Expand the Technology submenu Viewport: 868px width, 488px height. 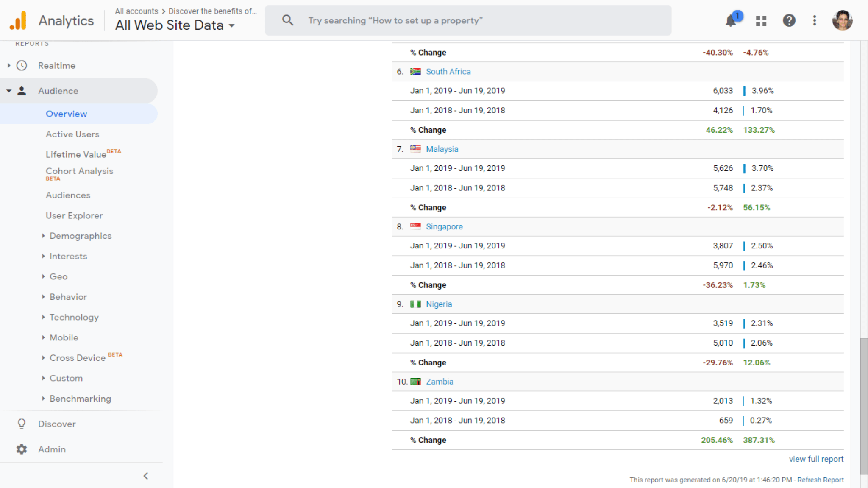click(x=43, y=317)
